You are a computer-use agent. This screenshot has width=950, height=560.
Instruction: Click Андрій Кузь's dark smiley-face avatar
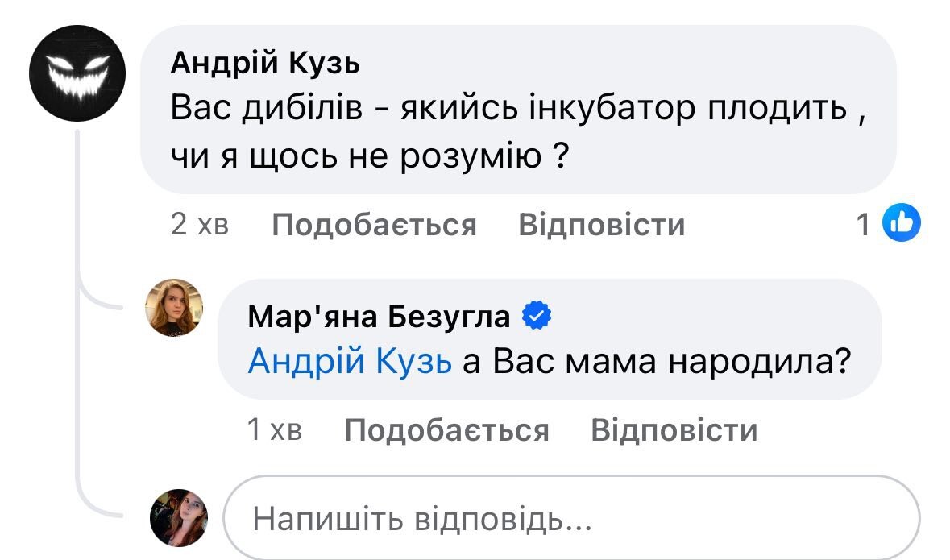click(77, 74)
